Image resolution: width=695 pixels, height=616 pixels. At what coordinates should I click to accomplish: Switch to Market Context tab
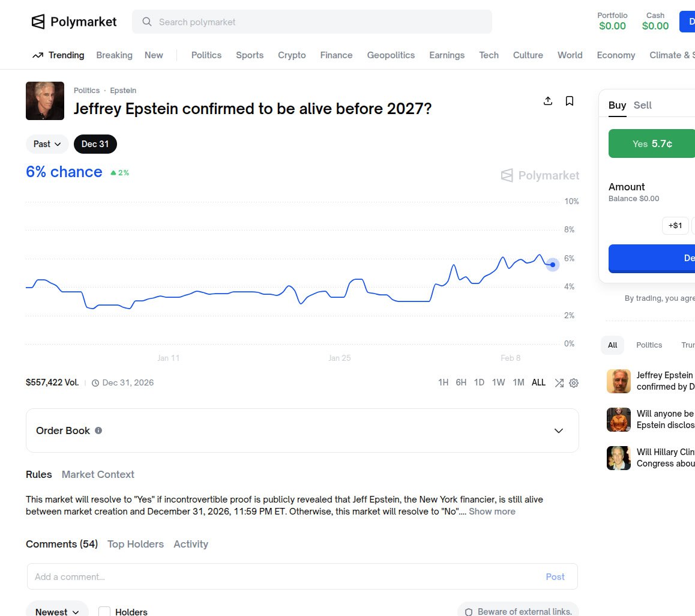[98, 474]
